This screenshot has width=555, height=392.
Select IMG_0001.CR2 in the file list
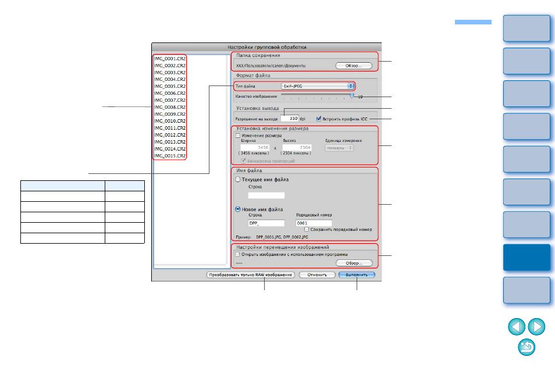pos(170,59)
